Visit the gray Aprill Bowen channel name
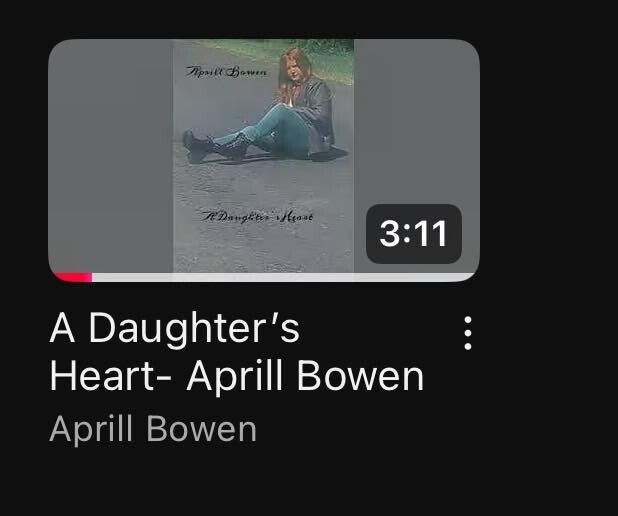Screen dimensions: 618x516 click(153, 430)
